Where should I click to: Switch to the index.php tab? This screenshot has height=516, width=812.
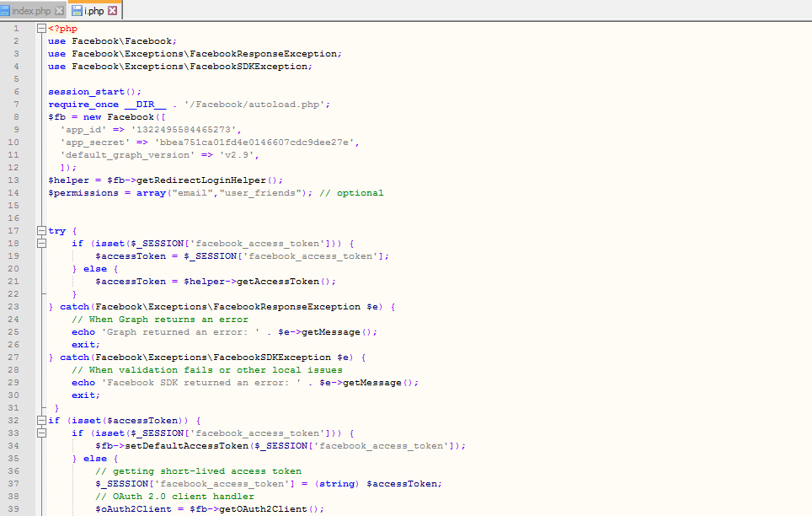31,10
